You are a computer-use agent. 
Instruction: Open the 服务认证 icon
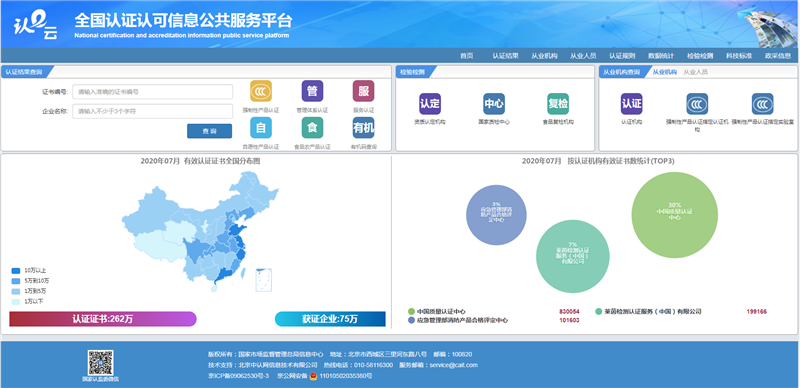coord(363,91)
